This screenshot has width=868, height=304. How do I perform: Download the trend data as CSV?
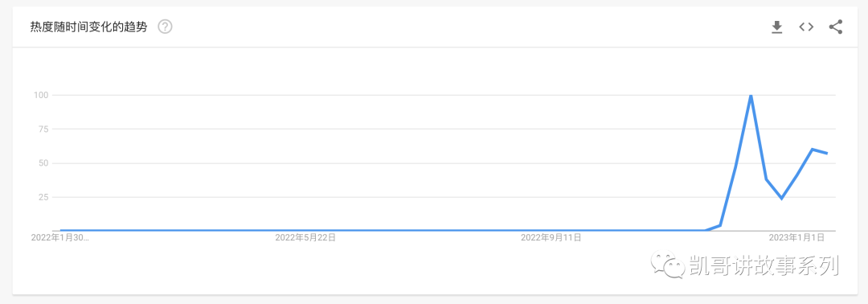776,27
